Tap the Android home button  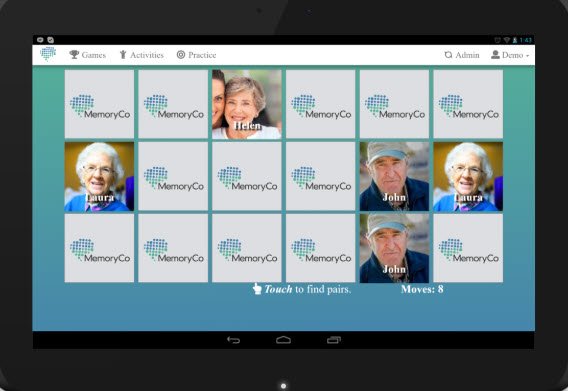tap(283, 340)
